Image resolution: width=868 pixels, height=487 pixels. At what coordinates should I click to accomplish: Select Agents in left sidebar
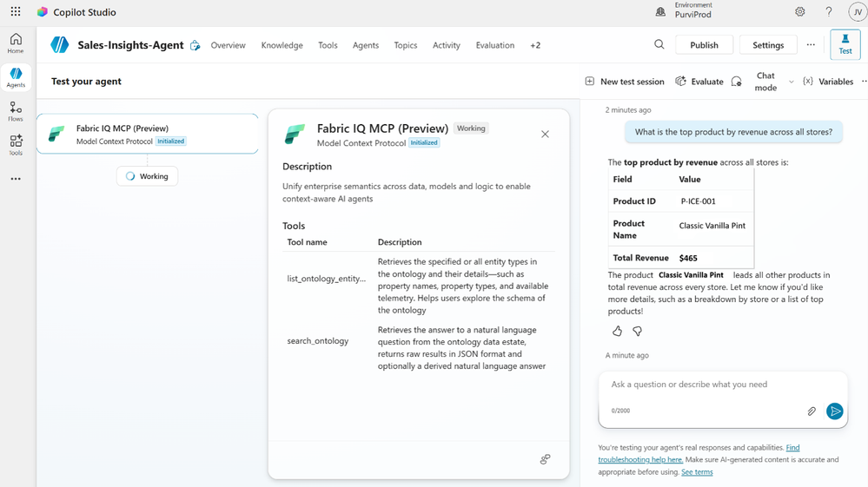click(16, 77)
